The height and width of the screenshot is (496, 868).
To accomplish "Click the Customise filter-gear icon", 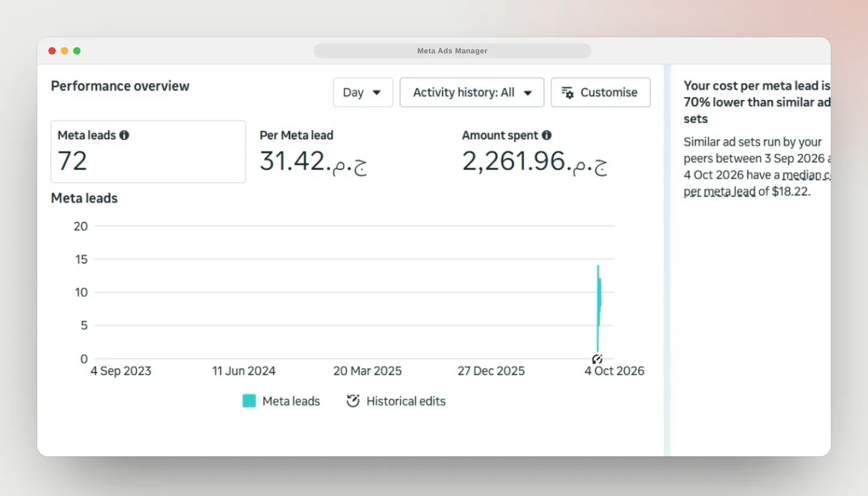I will (x=567, y=92).
